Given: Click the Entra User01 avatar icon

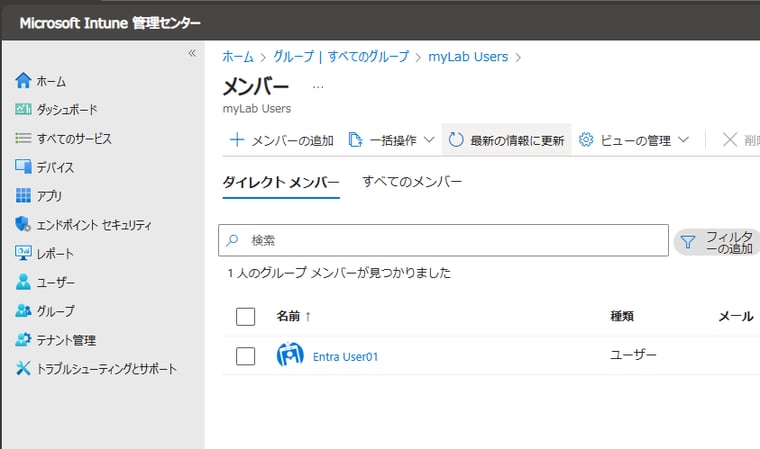Looking at the screenshot, I should point(290,355).
